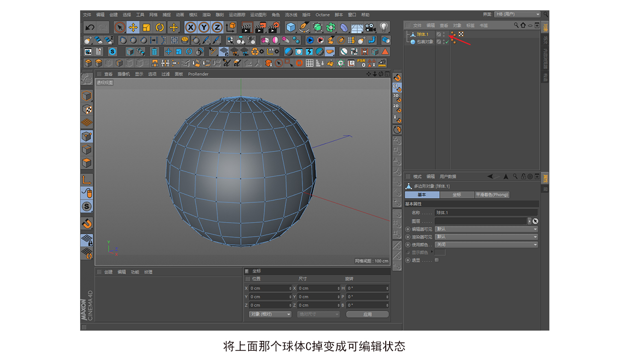The image size is (629, 364).
Task: Click 编辑器可见 animation radio dot
Action: tap(408, 229)
